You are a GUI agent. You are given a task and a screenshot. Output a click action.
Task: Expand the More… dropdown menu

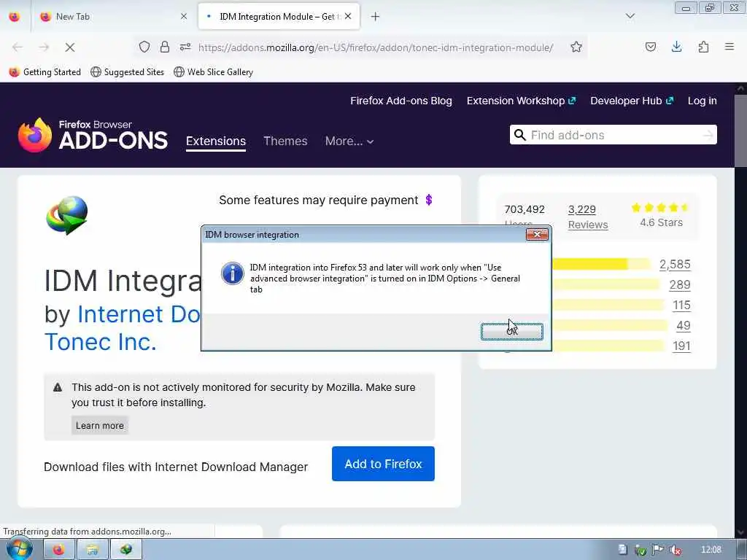coord(349,141)
